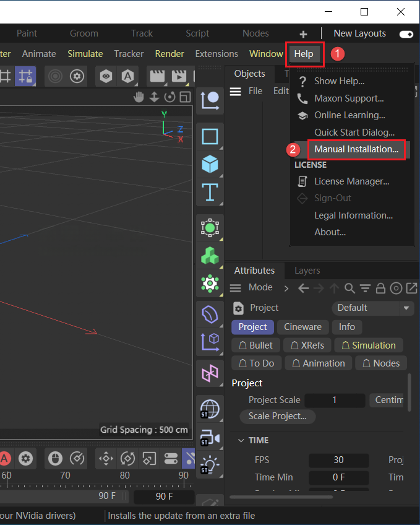Open the Simulation settings tab
The image size is (420, 525).
(x=369, y=345)
